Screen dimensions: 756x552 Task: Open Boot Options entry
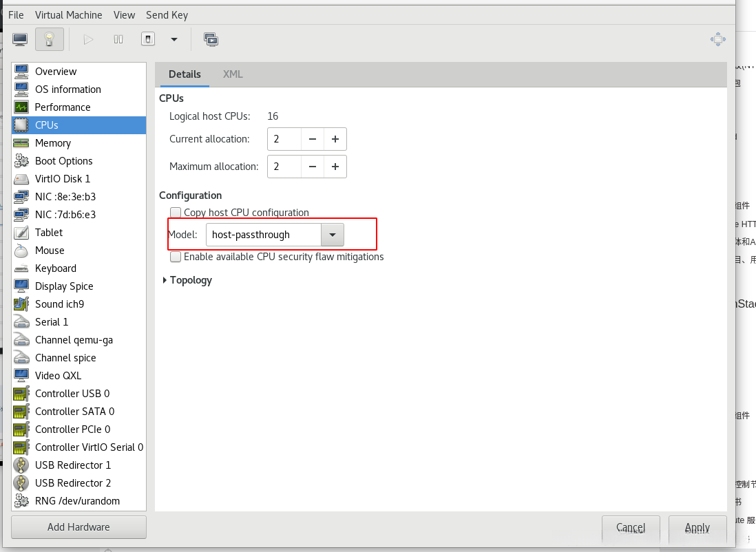click(78, 160)
